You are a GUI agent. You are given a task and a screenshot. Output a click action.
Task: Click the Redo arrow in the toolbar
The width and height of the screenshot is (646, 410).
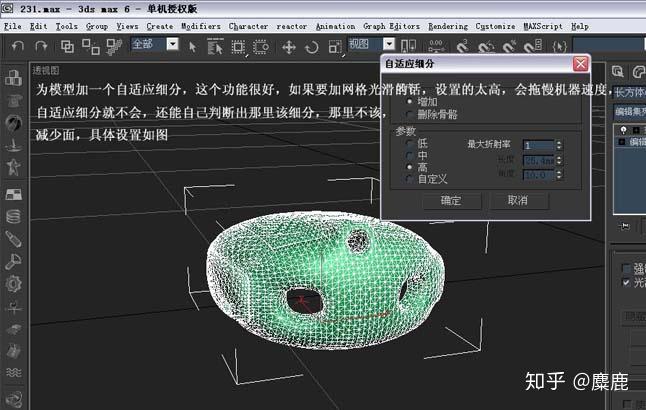pos(41,46)
